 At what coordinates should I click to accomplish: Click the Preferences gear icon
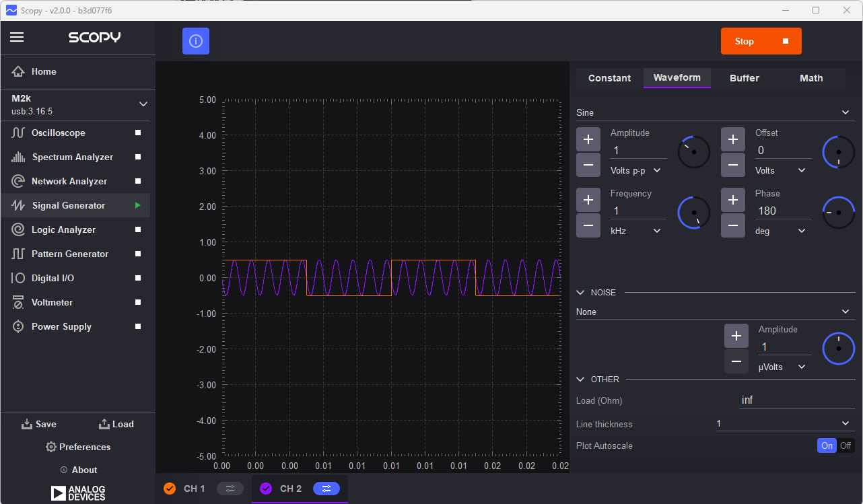[50, 447]
